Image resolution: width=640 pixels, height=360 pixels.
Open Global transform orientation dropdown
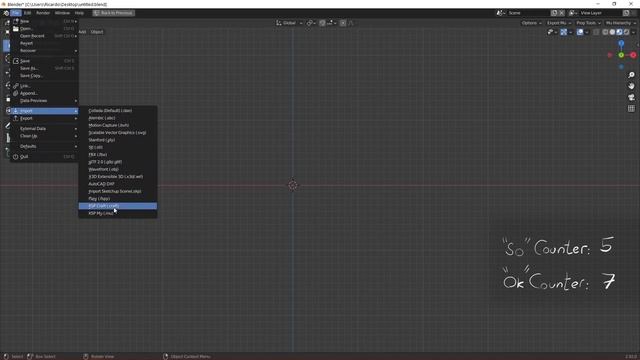point(289,23)
